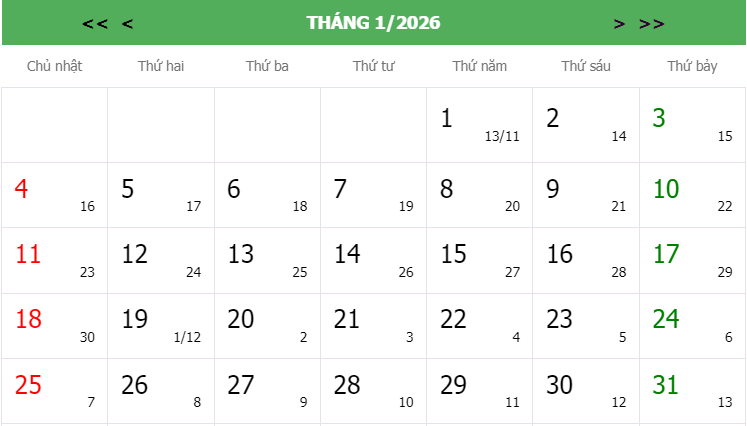Click the THÁNG 1/2026 month title
Screen dimensions: 747x426
[x=373, y=23]
